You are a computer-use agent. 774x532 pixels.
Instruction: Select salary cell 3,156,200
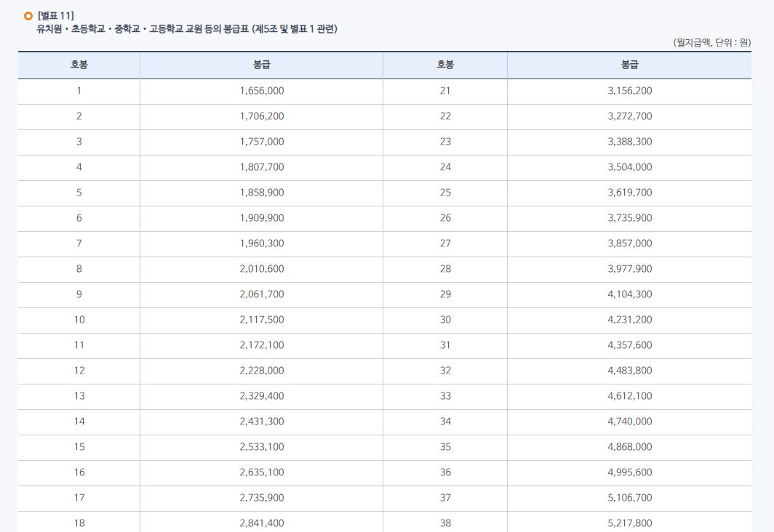pos(629,91)
